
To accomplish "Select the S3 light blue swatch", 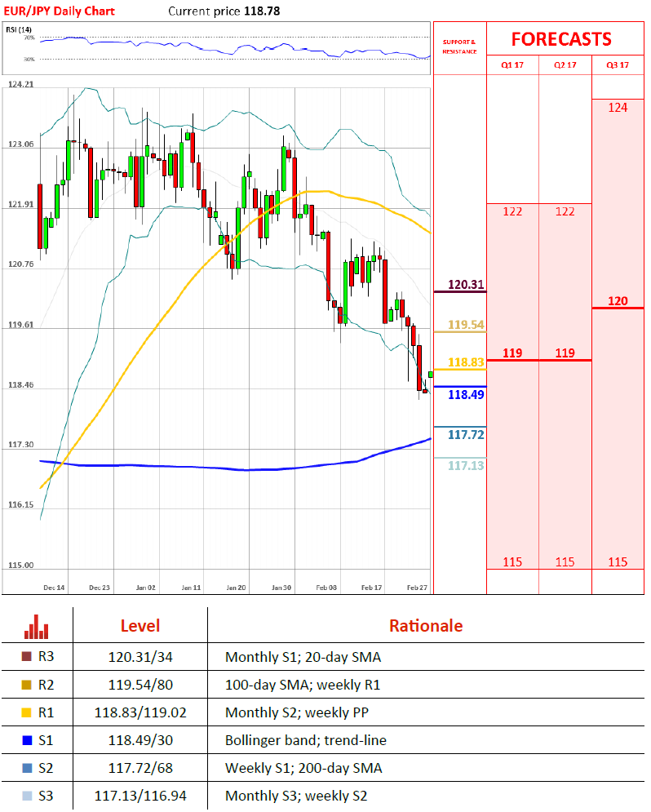I will tap(28, 796).
